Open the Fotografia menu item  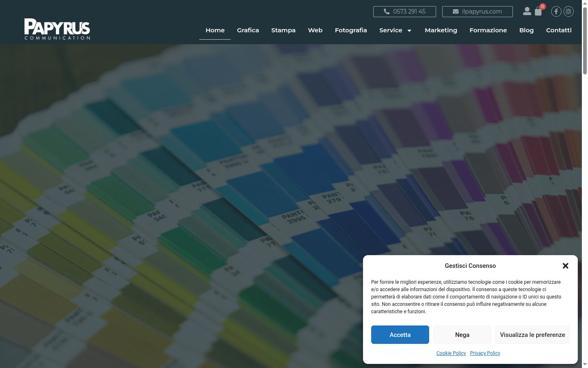click(x=351, y=30)
